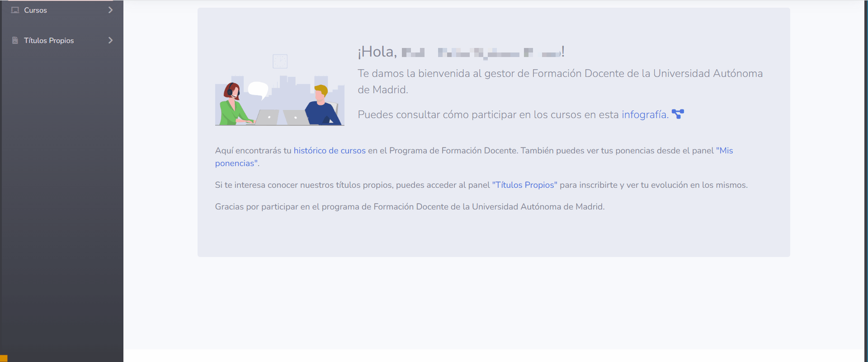Open the infografía link
This screenshot has width=868, height=362.
(644, 114)
